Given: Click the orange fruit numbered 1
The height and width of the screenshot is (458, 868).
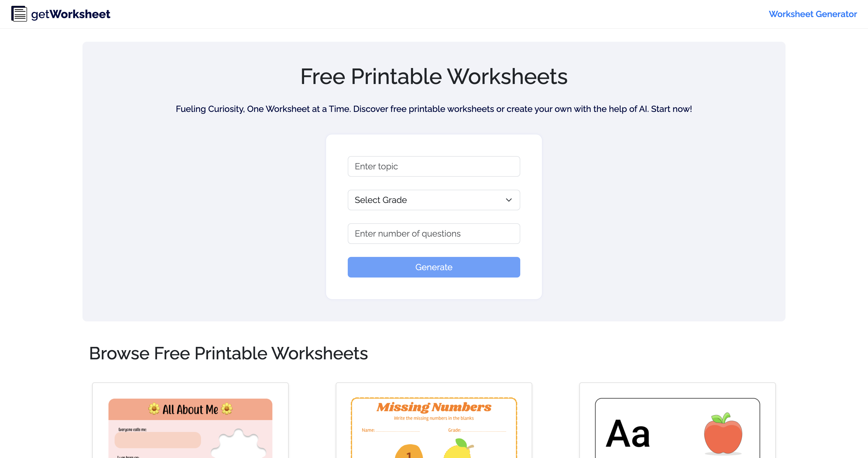Looking at the screenshot, I should 409,451.
